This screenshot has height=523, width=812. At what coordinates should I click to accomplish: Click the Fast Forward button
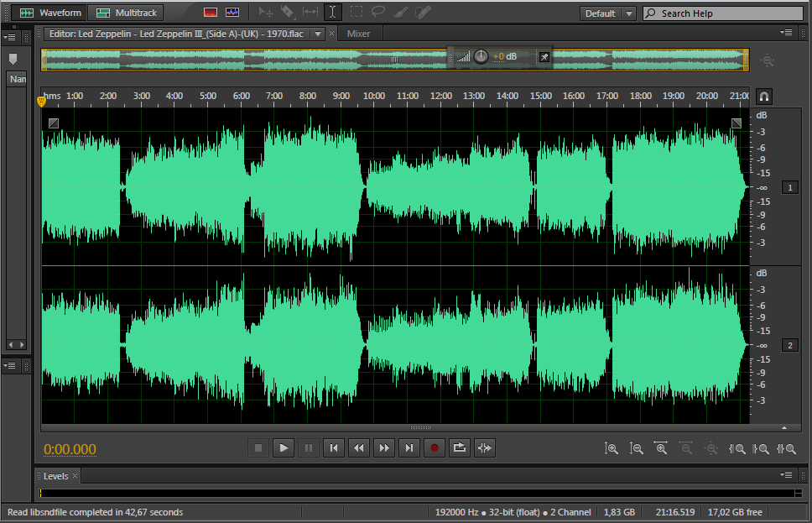click(383, 447)
